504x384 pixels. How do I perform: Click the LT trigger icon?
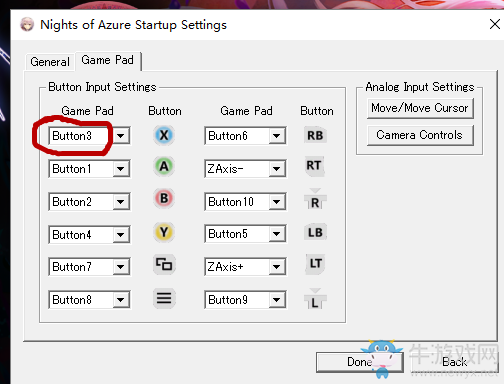[315, 264]
